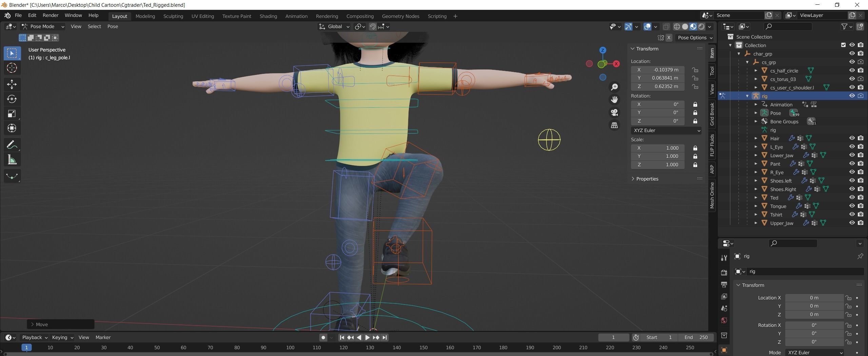Switch to the Sculpting workspace tab
The height and width of the screenshot is (356, 868).
point(173,16)
